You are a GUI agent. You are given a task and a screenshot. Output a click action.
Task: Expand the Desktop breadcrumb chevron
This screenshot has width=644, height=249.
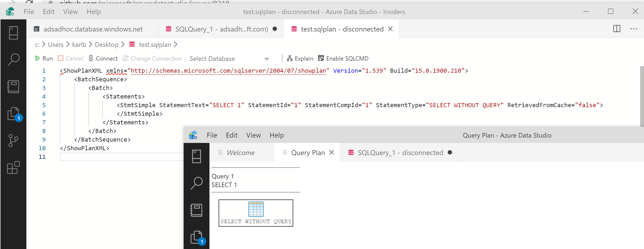123,44
